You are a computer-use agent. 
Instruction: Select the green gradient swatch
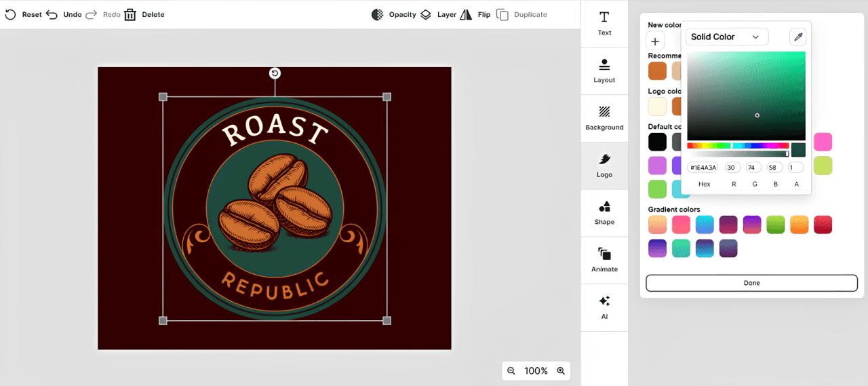click(776, 225)
